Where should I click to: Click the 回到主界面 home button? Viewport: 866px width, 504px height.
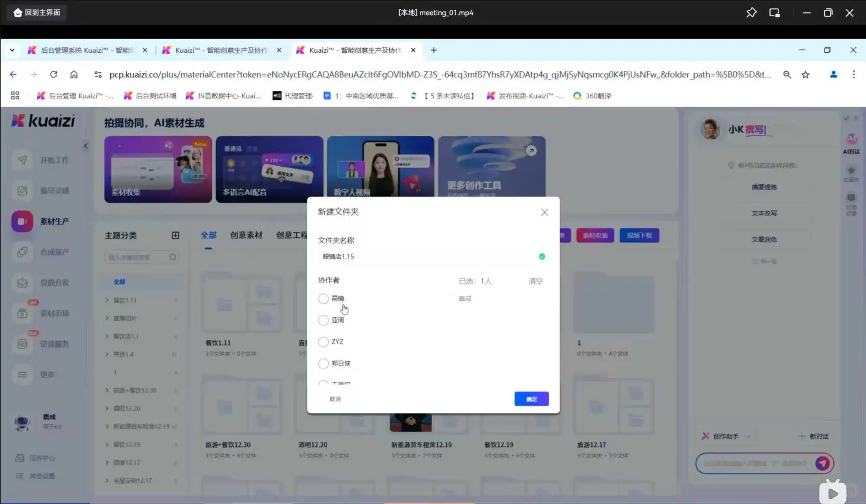pos(37,13)
